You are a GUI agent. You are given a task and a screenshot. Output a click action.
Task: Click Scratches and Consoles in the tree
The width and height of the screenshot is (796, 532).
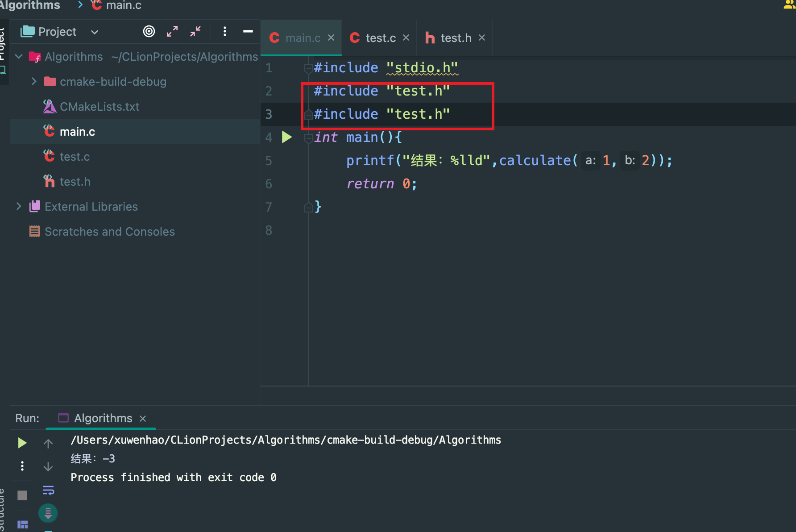(x=109, y=232)
